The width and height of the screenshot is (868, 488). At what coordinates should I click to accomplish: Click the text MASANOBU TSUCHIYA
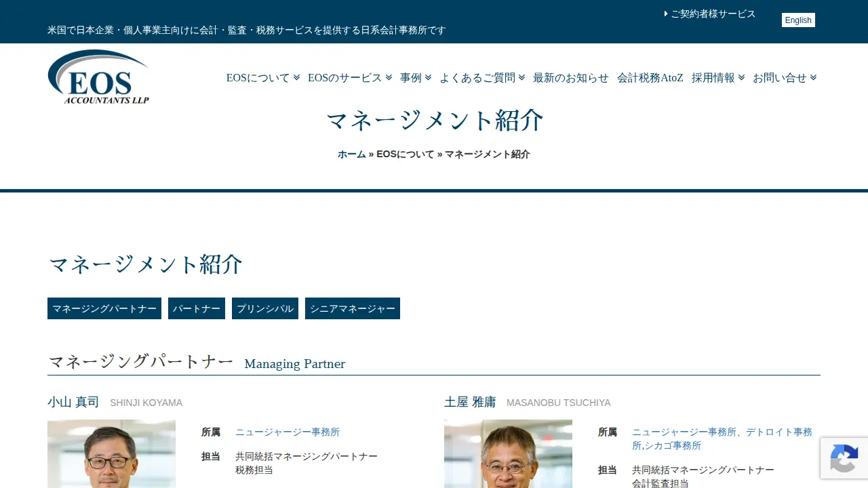pos(559,403)
